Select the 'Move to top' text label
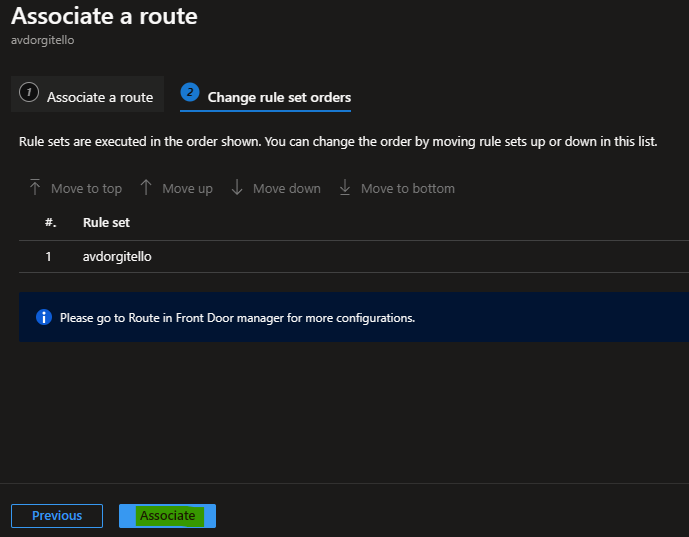The image size is (689, 537). pos(87,189)
